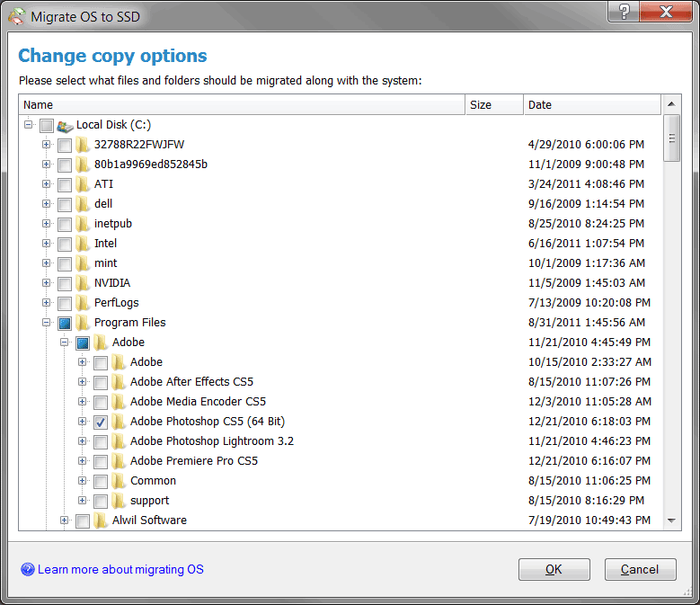
Task: Click the folder icon beside ATI
Action: pyautogui.click(x=83, y=184)
